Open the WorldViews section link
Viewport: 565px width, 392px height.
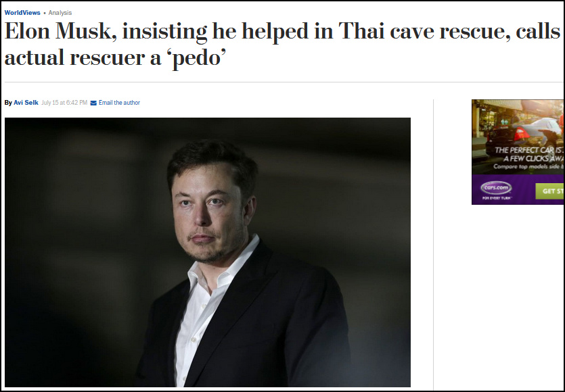(x=22, y=13)
